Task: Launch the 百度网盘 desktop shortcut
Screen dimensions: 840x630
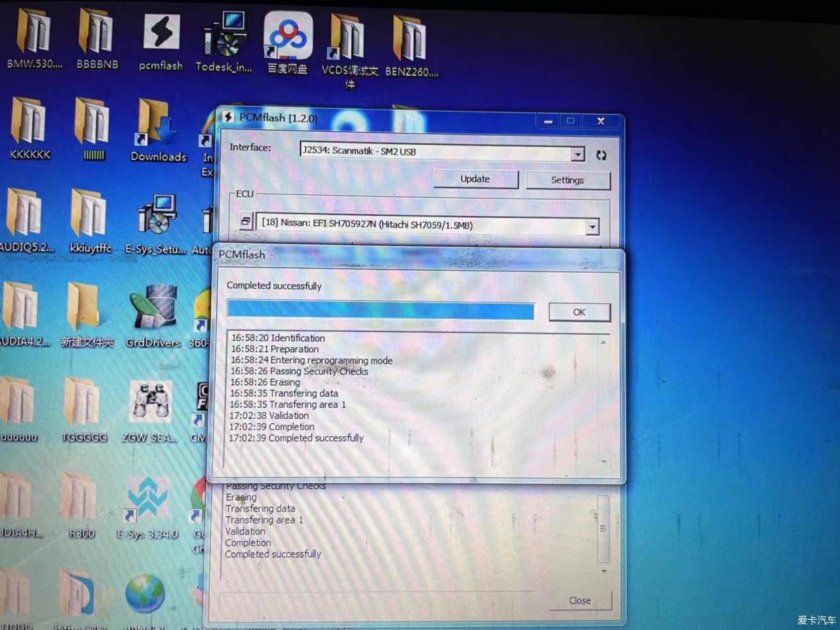Action: coord(288,44)
